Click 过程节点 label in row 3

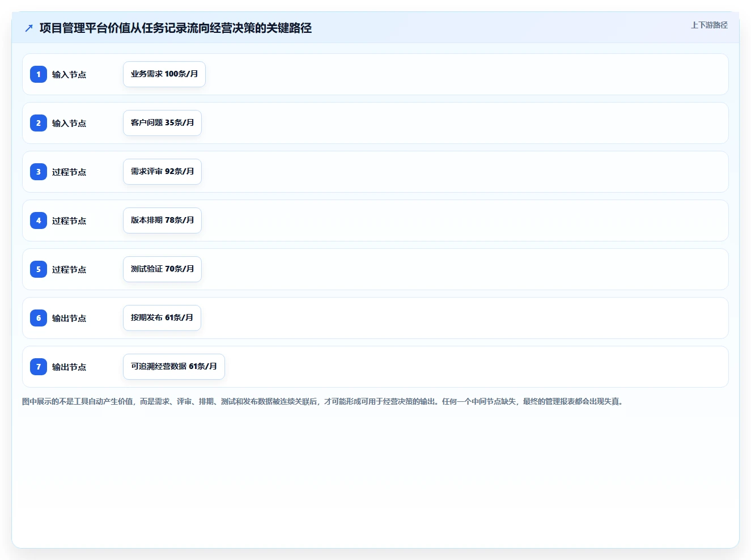(69, 172)
